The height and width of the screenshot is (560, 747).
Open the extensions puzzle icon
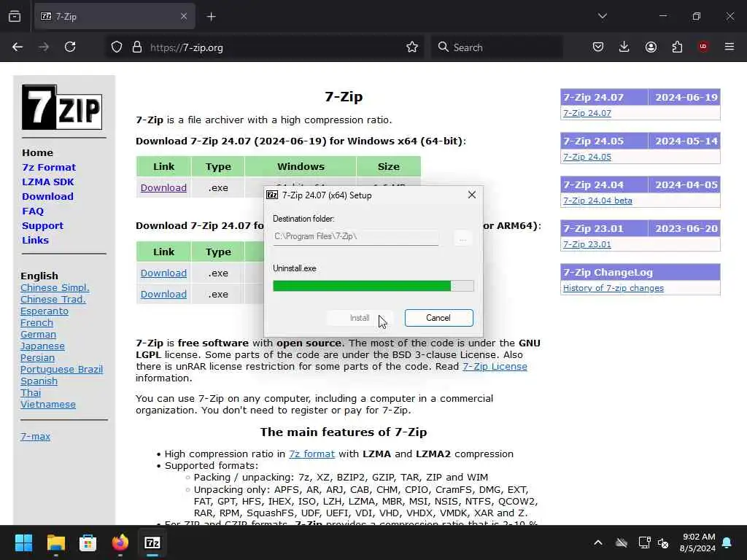[x=677, y=47]
